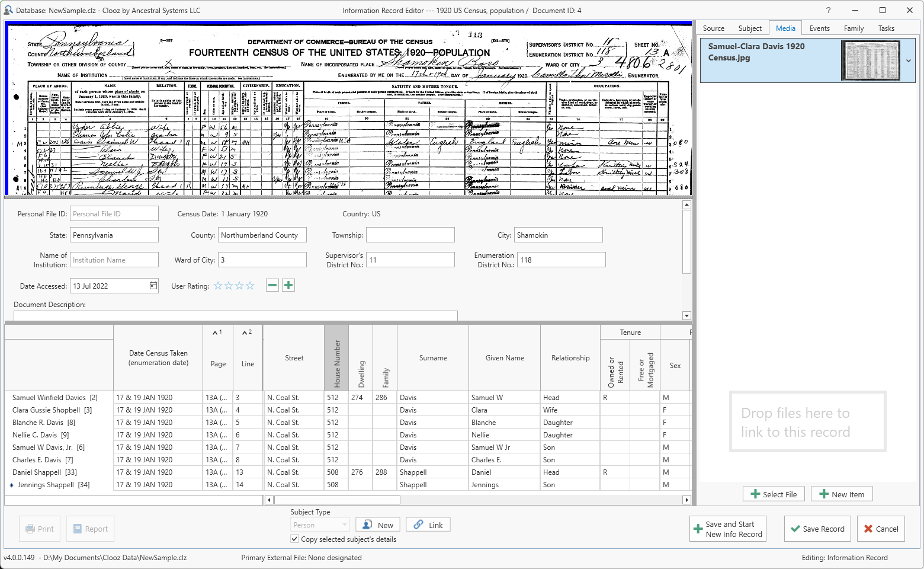Click Link subject button

click(428, 525)
